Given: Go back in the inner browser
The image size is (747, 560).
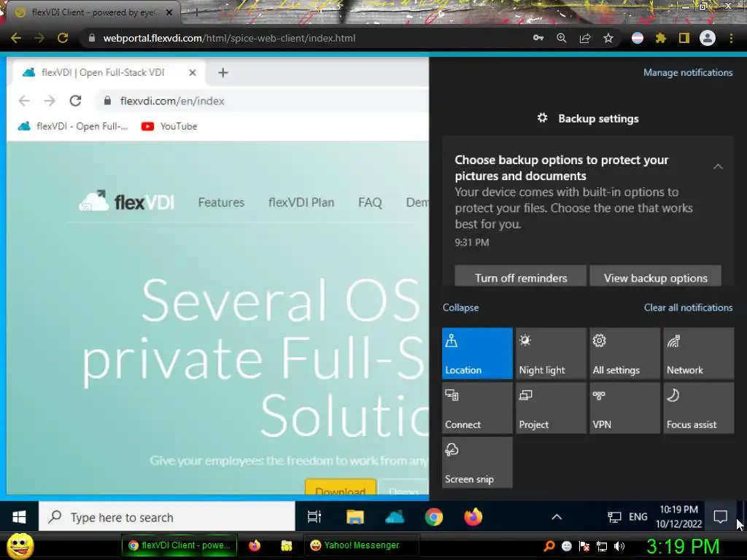Looking at the screenshot, I should pos(24,101).
